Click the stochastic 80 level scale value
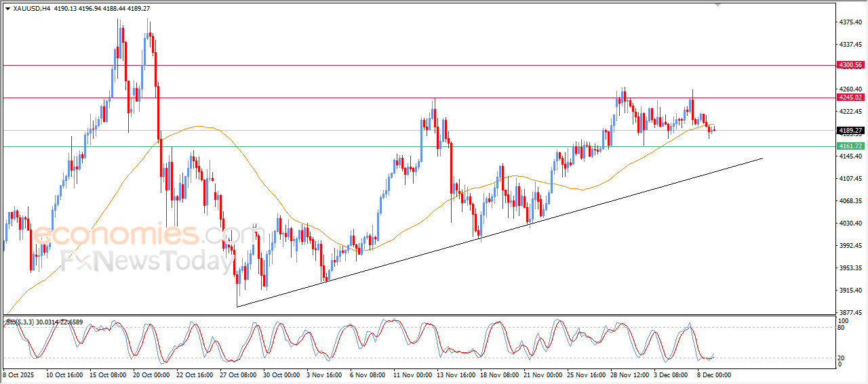The width and height of the screenshot is (868, 384). coord(843,328)
